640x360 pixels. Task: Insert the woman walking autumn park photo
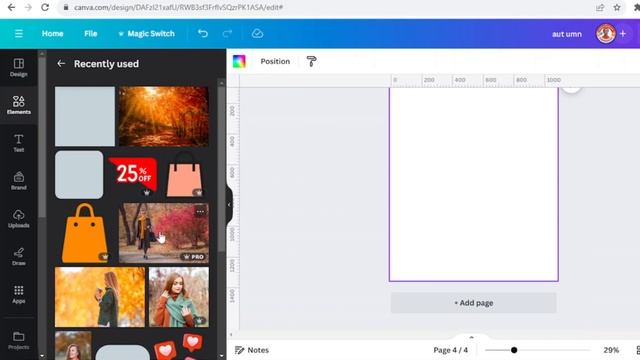coord(164,233)
